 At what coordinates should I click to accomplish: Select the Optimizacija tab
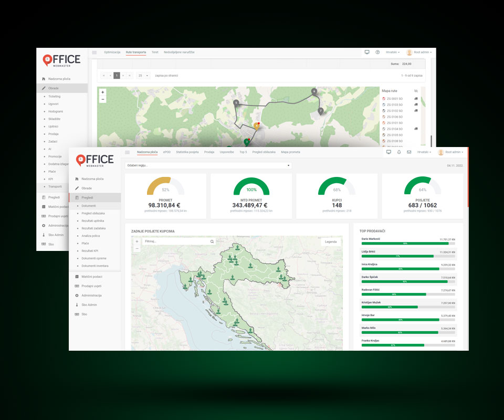click(112, 52)
